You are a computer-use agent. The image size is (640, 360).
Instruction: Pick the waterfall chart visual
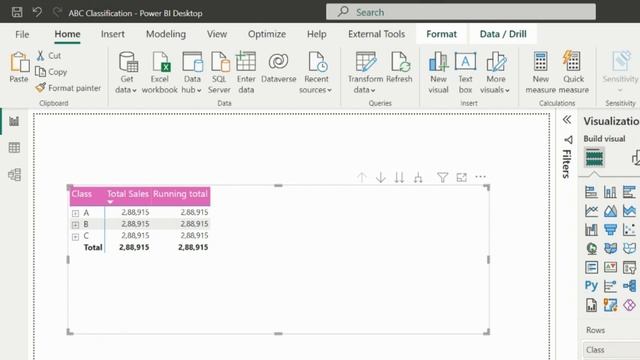coord(591,229)
